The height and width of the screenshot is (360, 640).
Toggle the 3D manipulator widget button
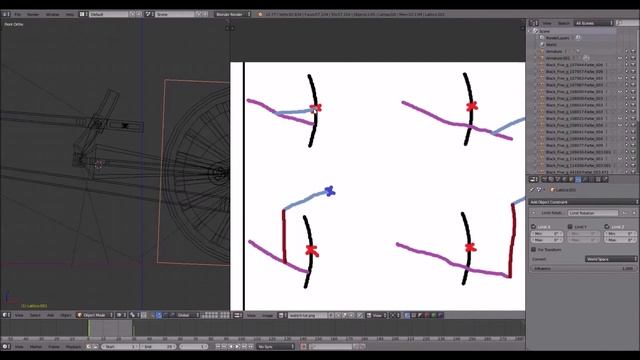(x=152, y=315)
